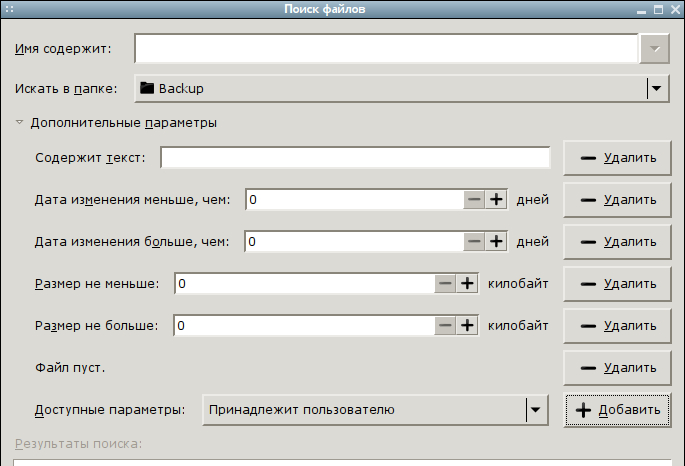Remove 'Файл пуст.' option with Удалить
Viewport: 685px width, 466px height.
617,368
